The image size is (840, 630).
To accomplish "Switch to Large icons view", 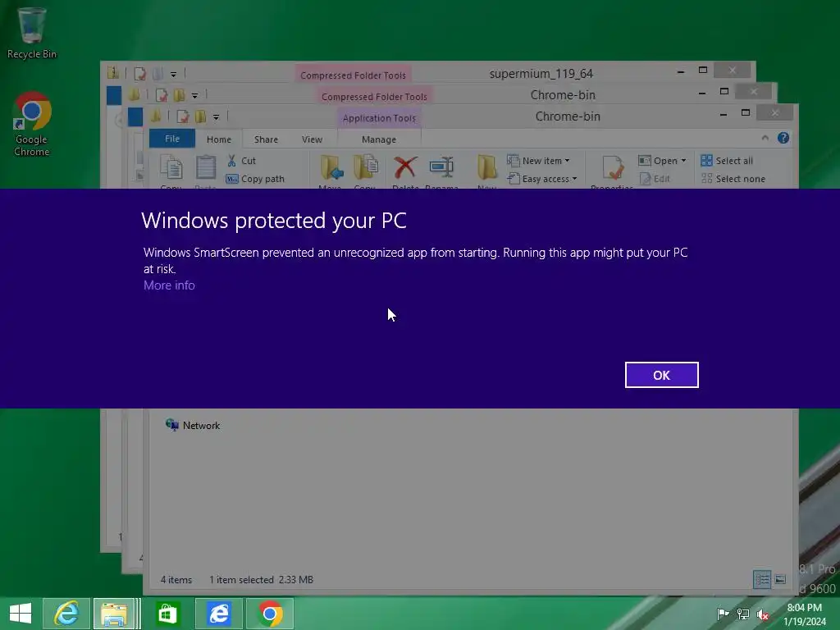I will pyautogui.click(x=781, y=579).
